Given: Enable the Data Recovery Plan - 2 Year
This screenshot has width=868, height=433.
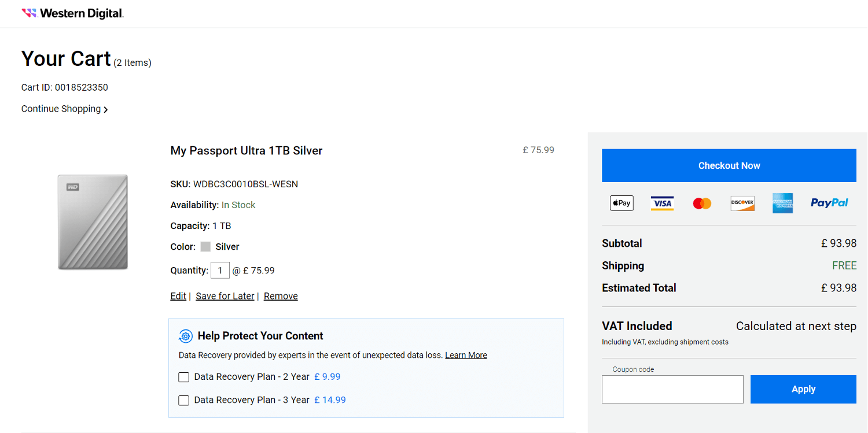Looking at the screenshot, I should 183,377.
